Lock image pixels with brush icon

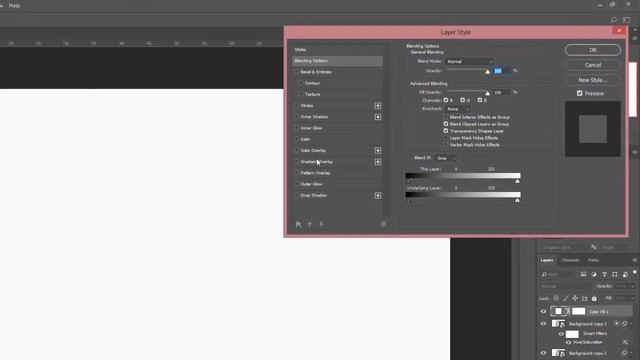click(x=565, y=298)
